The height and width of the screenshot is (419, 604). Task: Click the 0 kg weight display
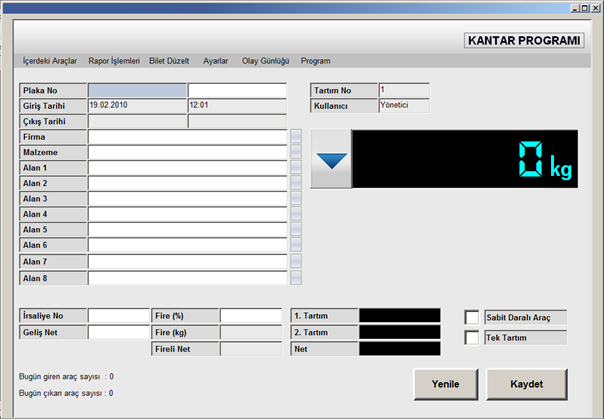pos(465,159)
